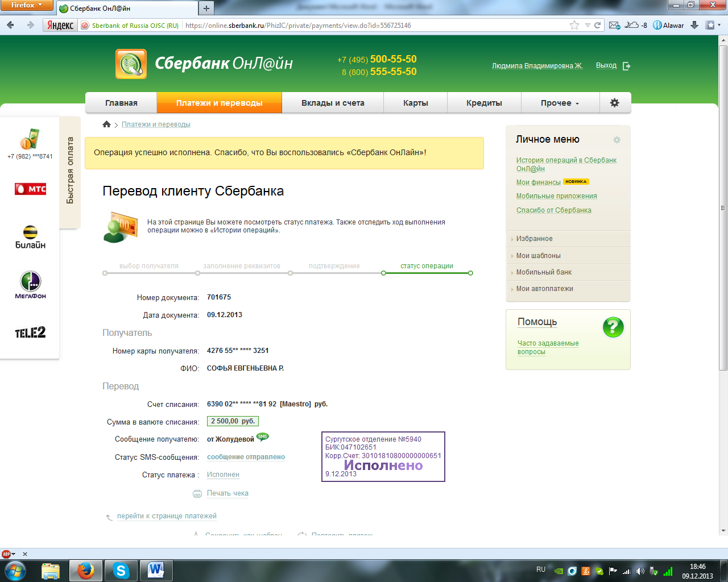This screenshot has width=728, height=582.
Task: Click the mail envelope toolbar icon
Action: 614,25
